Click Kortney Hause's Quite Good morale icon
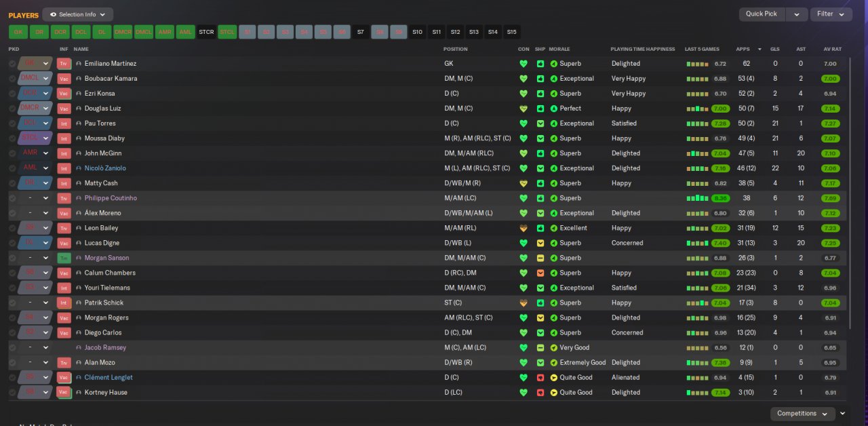Screen dimensions: 868x426 pos(553,392)
